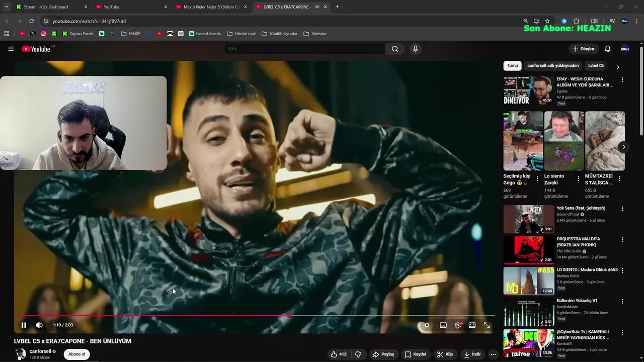Click the İndir download button
Screen dimensions: 644x362
(x=472, y=354)
